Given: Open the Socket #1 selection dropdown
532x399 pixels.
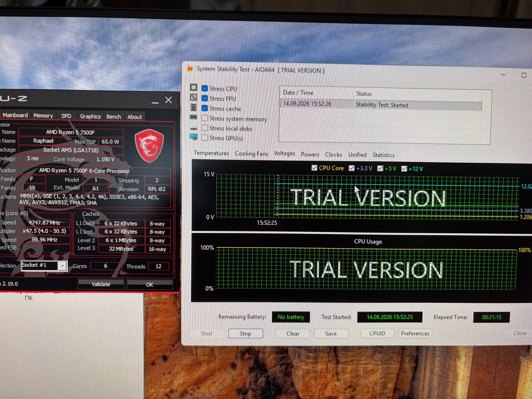Looking at the screenshot, I should (x=62, y=266).
